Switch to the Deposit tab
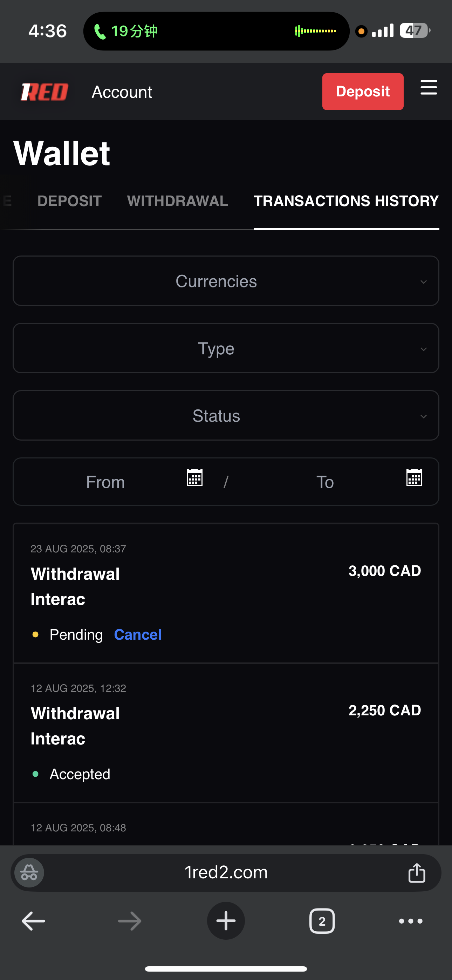452x980 pixels. click(x=70, y=201)
